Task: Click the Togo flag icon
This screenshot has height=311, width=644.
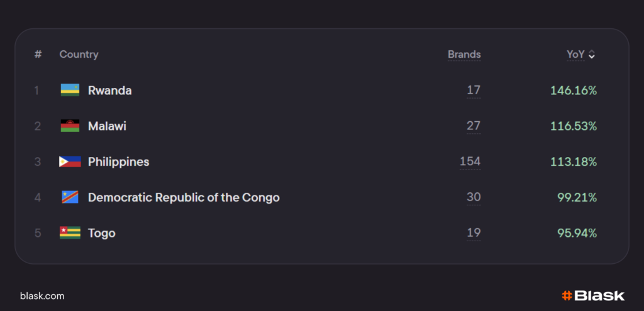Action: point(70,233)
